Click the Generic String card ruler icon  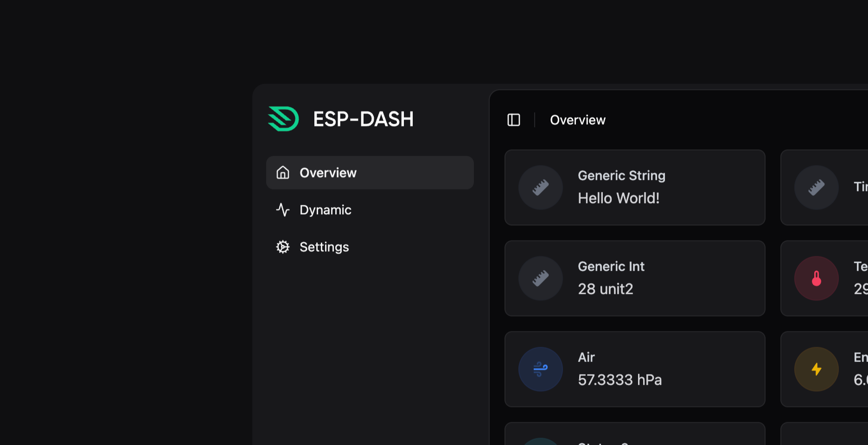541,187
